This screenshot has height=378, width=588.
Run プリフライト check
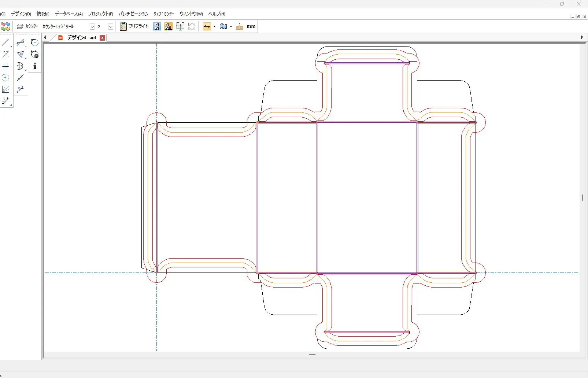(134, 26)
